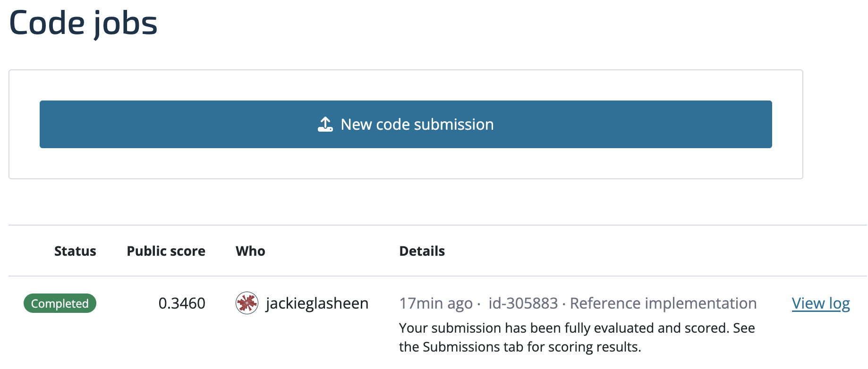Click the 17min ago timestamp
The image size is (868, 369).
[x=435, y=303]
